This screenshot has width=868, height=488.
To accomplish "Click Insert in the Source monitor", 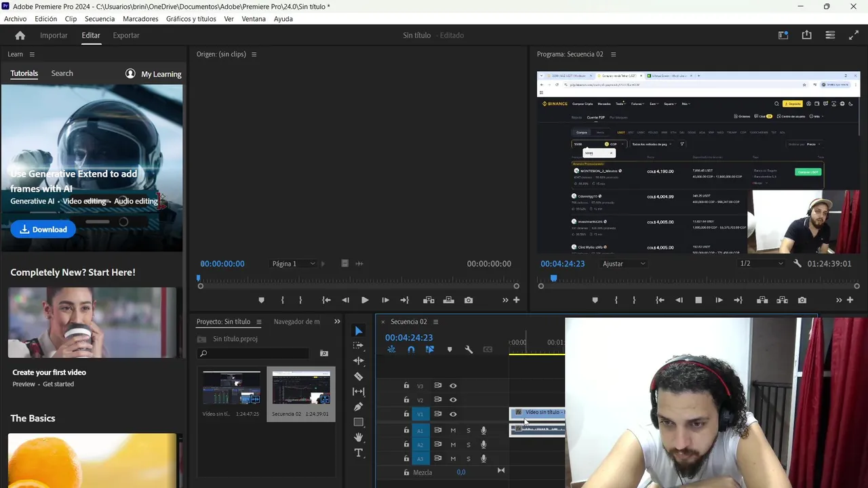I will [x=429, y=300].
